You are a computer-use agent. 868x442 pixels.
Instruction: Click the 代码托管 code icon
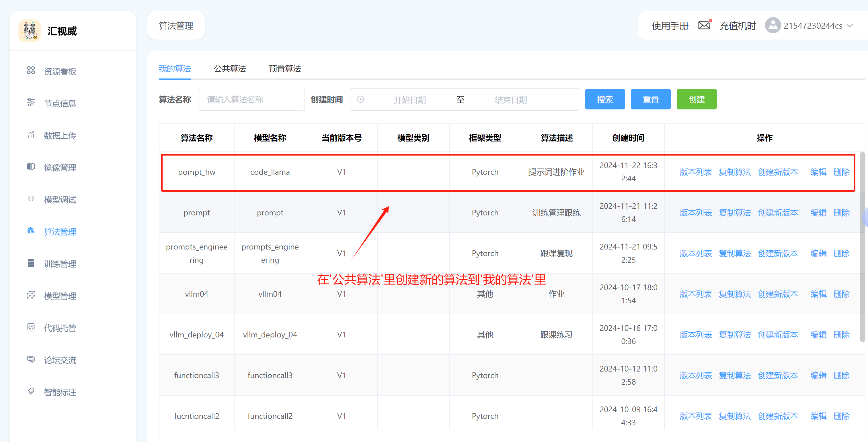pyautogui.click(x=31, y=327)
